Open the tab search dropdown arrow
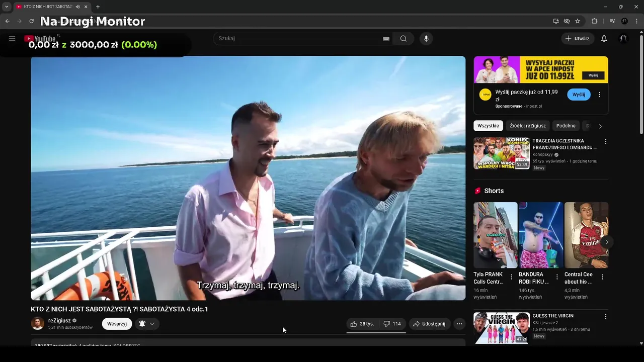The image size is (644, 362). pos(7,7)
